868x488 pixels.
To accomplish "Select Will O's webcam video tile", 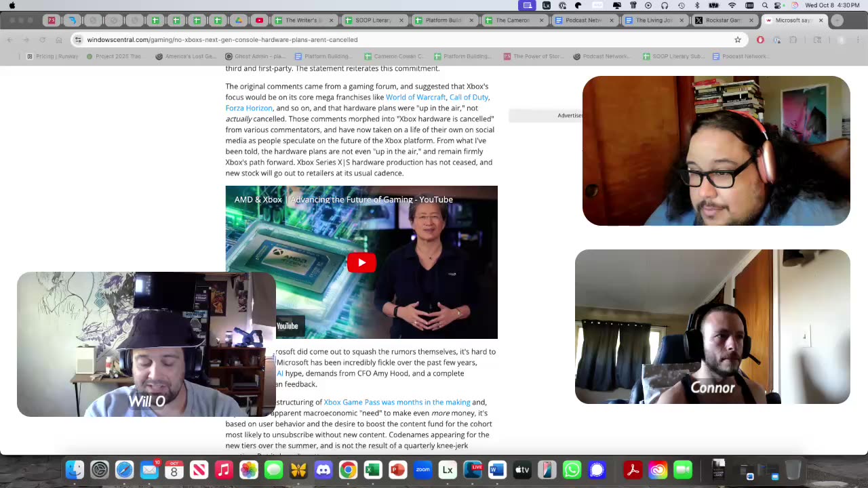I will coord(146,344).
